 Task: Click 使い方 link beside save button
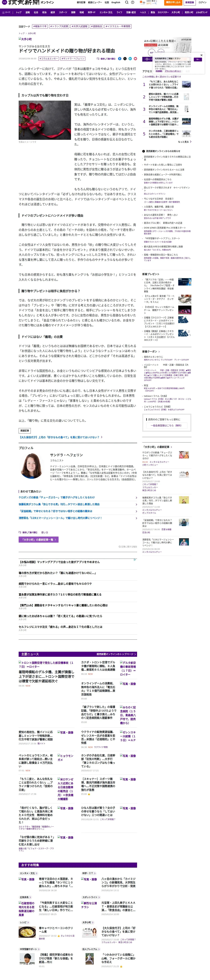(45, 532)
